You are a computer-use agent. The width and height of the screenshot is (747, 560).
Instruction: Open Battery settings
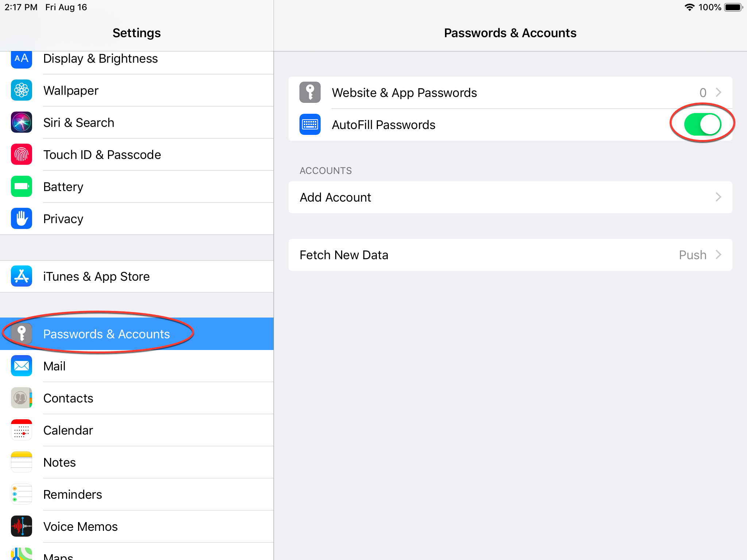pyautogui.click(x=137, y=187)
